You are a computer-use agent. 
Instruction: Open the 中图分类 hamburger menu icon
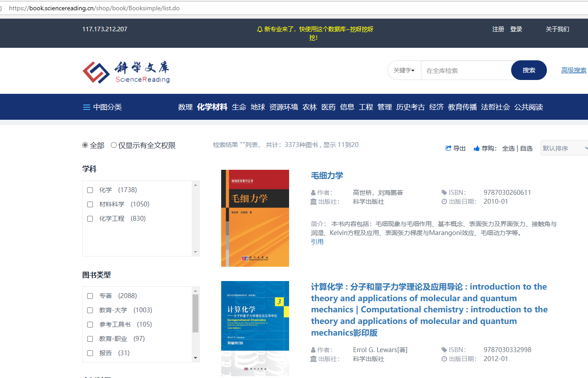point(87,107)
